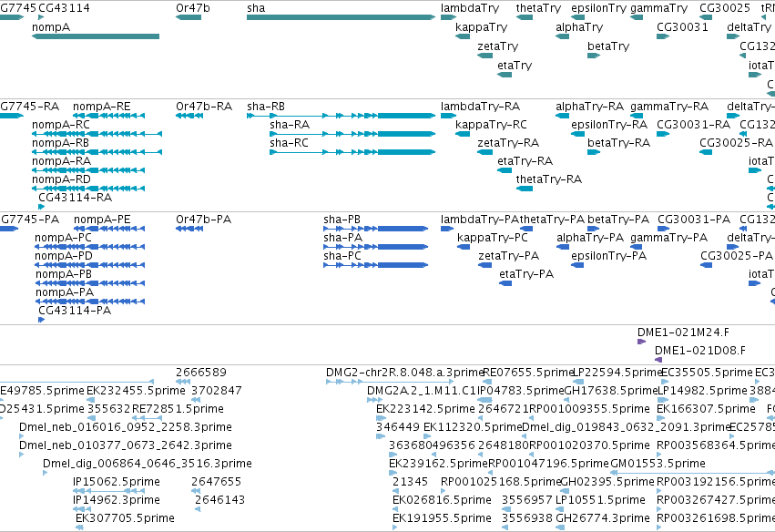Select the nompA-RD transcript label

(61, 179)
